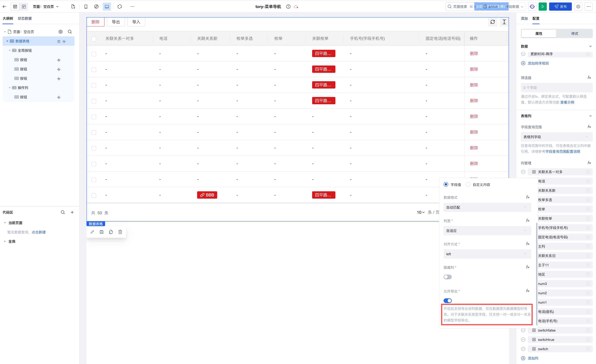Select the custom content radio option
This screenshot has width=596, height=364.
pos(468,184)
